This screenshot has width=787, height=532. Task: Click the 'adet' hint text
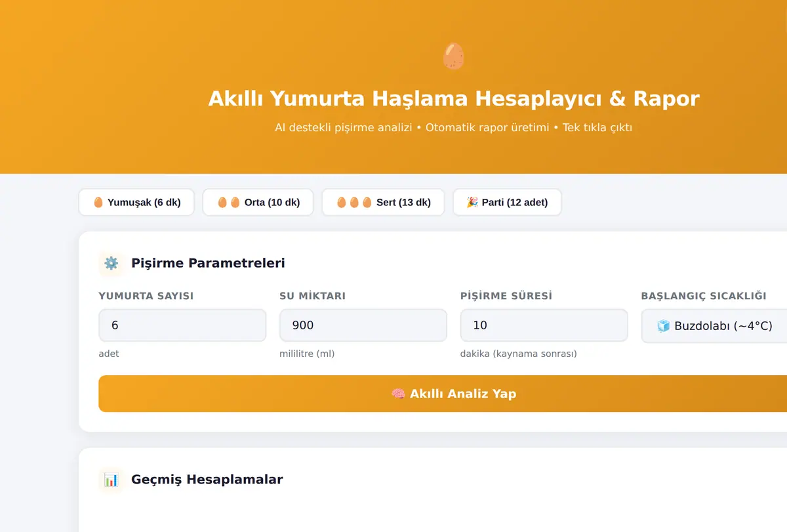[109, 354]
